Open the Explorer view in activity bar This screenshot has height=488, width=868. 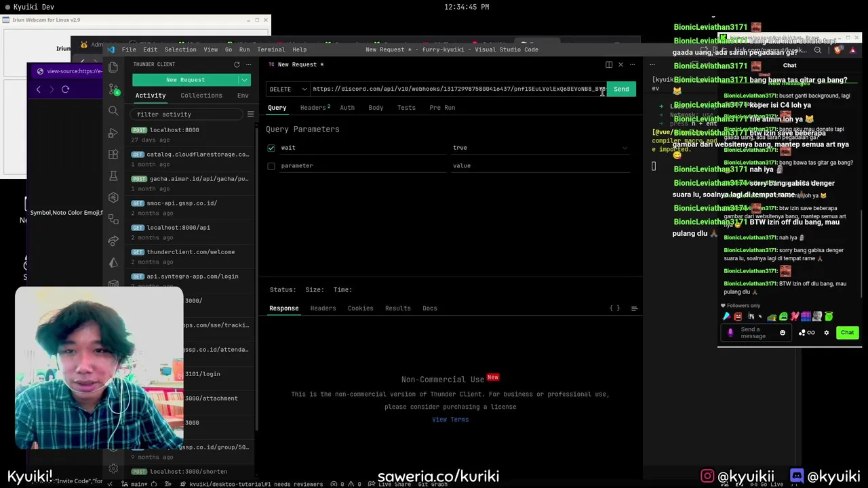point(113,67)
